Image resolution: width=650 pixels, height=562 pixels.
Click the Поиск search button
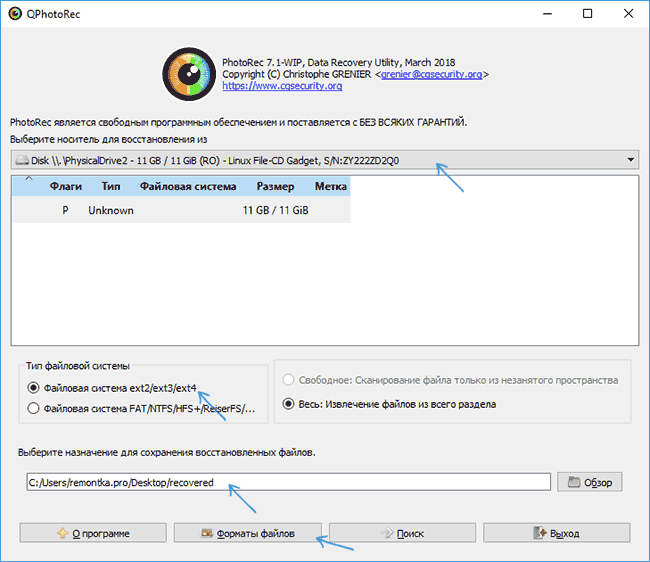(x=402, y=533)
